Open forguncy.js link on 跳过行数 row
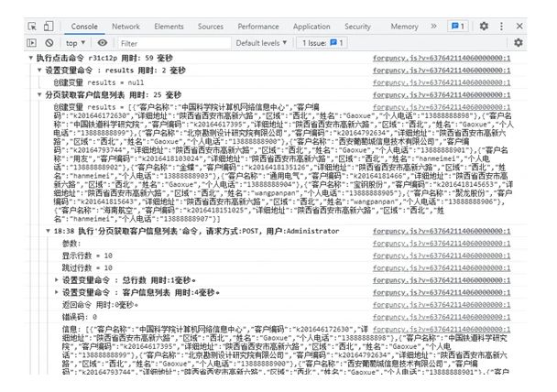 pyautogui.click(x=442, y=268)
